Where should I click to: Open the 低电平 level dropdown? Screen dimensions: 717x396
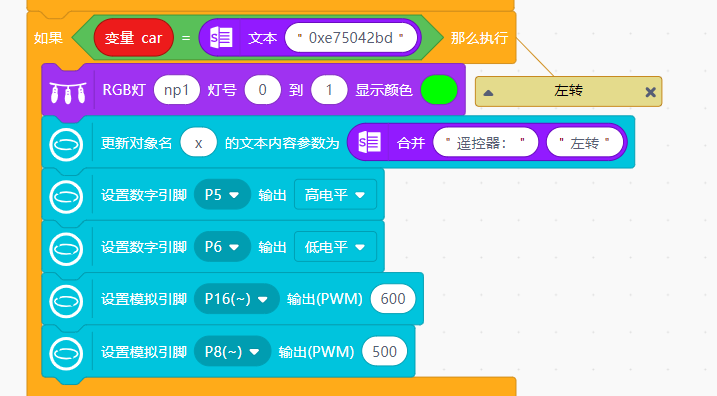pos(335,247)
